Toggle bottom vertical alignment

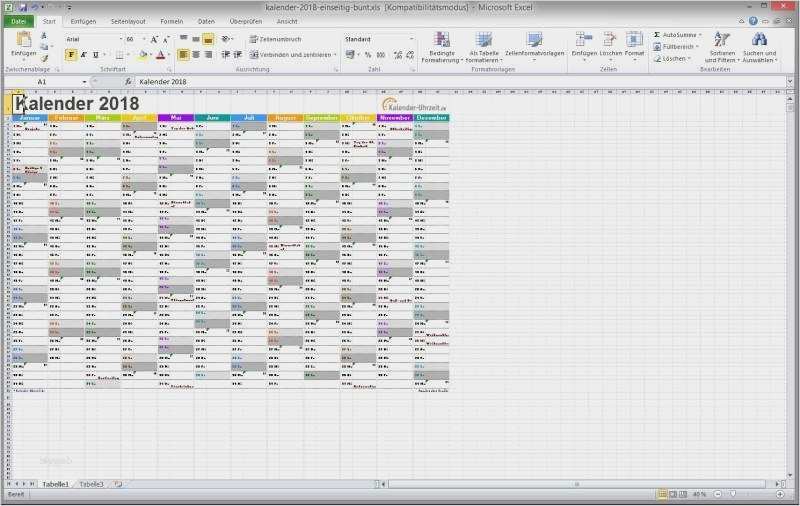pos(208,39)
